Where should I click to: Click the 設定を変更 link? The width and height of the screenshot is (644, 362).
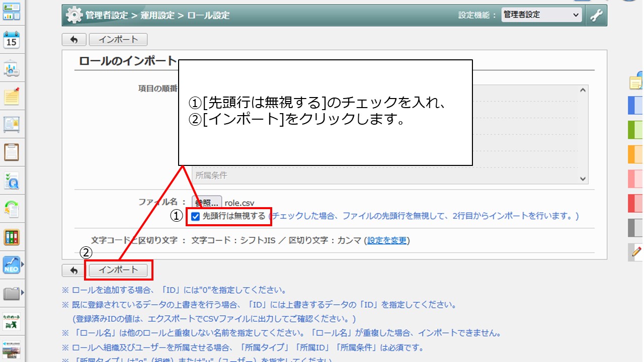point(387,240)
